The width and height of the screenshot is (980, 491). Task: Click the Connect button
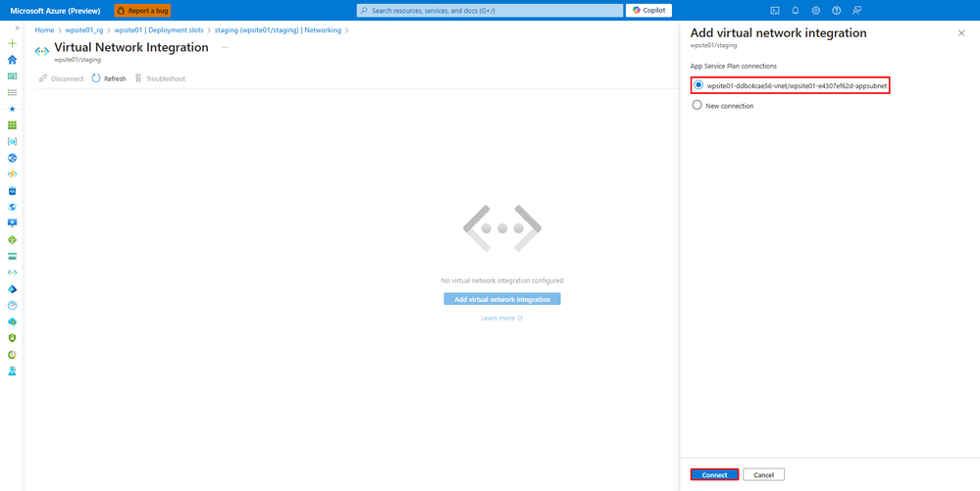click(x=714, y=474)
